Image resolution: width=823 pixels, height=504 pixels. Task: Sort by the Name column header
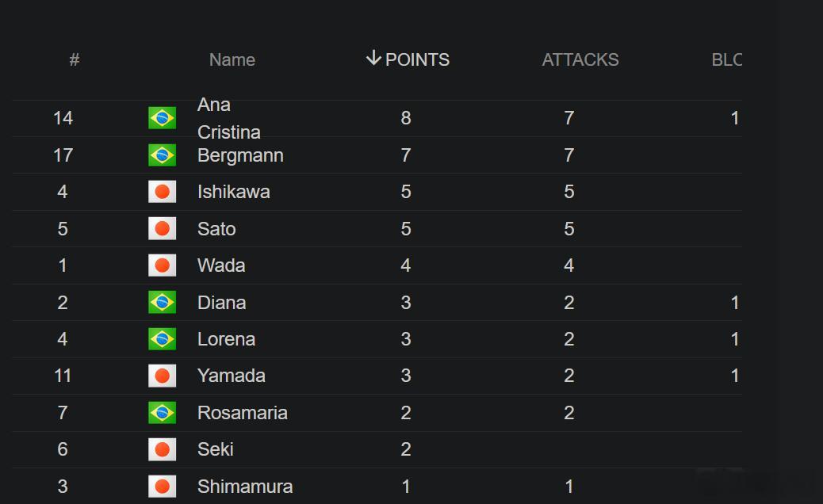(x=232, y=59)
